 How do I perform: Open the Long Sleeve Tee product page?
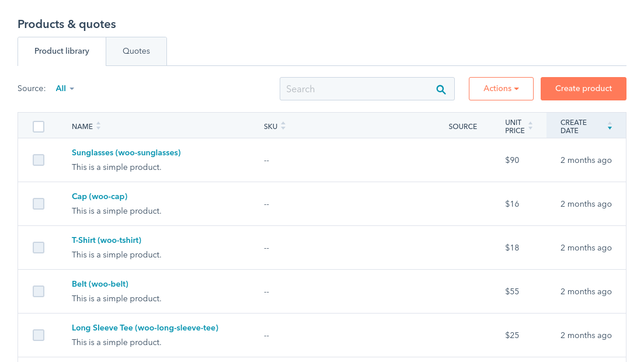tap(144, 328)
